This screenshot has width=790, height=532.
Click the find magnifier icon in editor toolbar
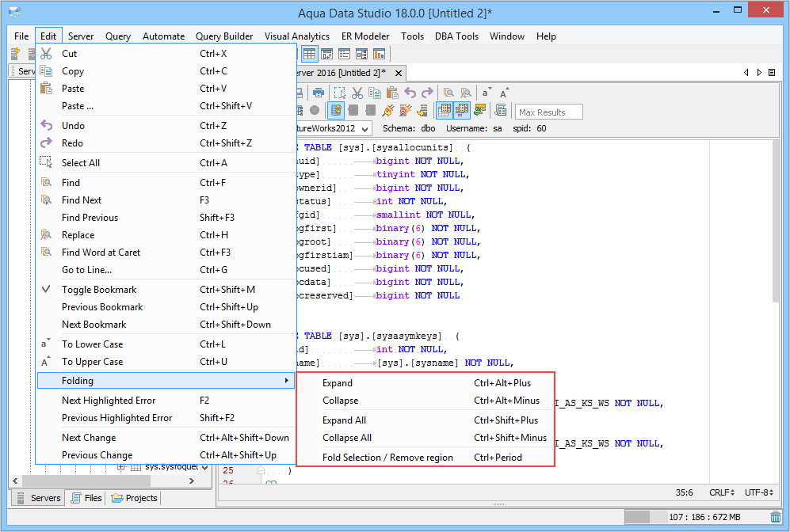coord(448,93)
